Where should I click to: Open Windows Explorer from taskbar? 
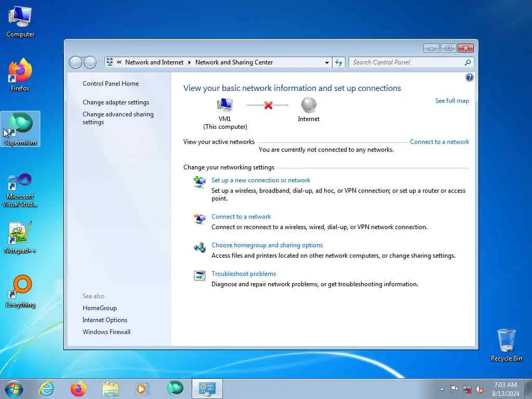point(111,389)
